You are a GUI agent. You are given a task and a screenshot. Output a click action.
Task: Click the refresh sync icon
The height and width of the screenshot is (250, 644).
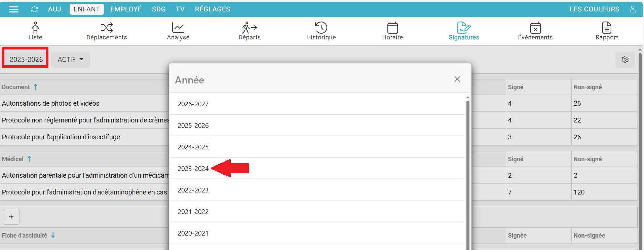point(34,9)
